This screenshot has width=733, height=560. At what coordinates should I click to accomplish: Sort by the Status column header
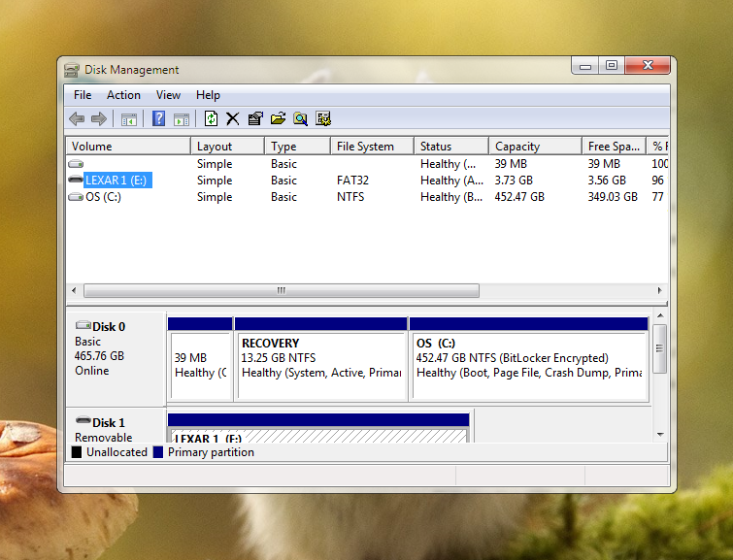point(451,146)
